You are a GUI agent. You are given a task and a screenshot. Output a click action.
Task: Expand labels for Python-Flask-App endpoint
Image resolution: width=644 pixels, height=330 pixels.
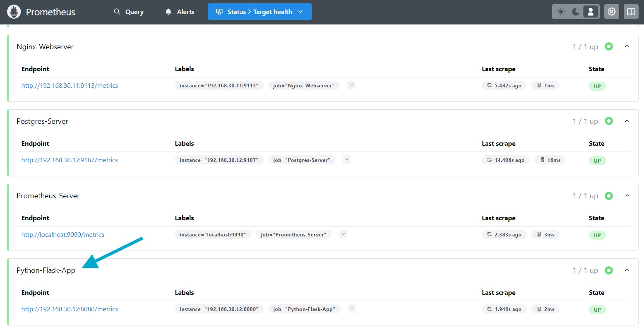(x=352, y=308)
